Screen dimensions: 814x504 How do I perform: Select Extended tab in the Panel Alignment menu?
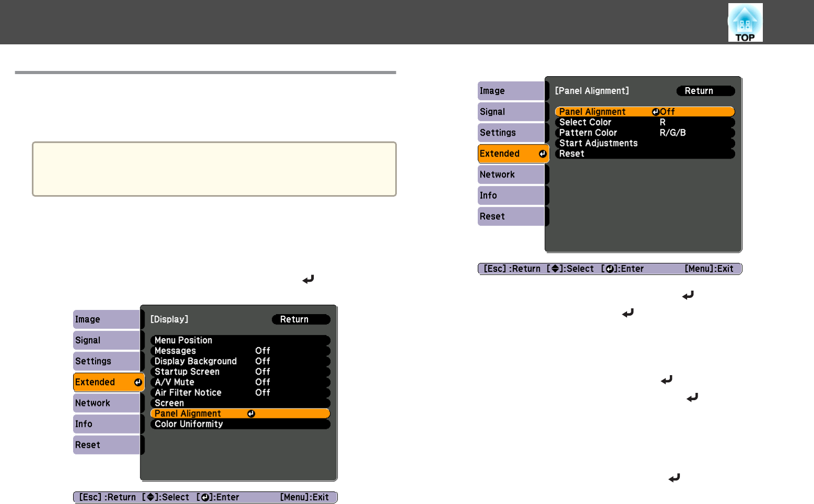tap(513, 153)
